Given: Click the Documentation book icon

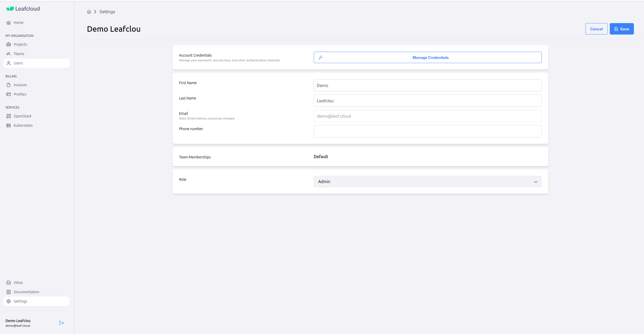Looking at the screenshot, I should point(9,292).
